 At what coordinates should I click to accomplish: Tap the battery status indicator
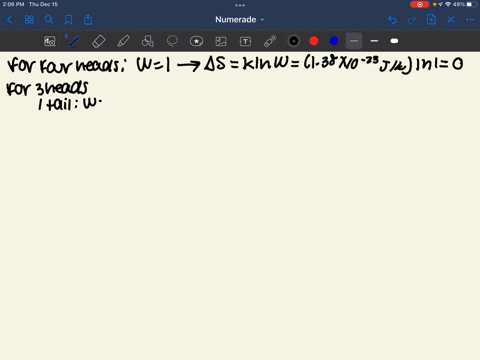(x=472, y=4)
